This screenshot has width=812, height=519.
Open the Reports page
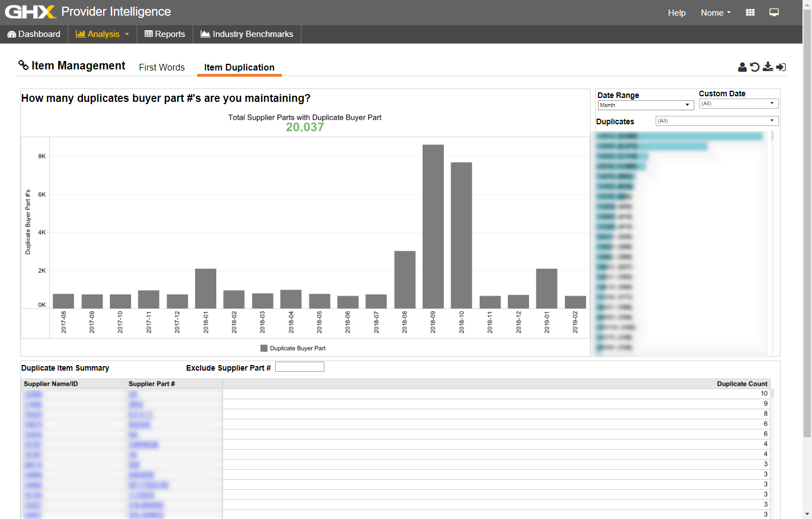[165, 34]
